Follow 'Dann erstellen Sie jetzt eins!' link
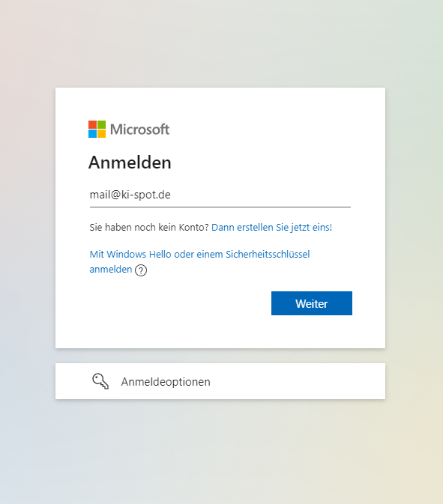Screen dimensions: 443x504 pos(271,227)
